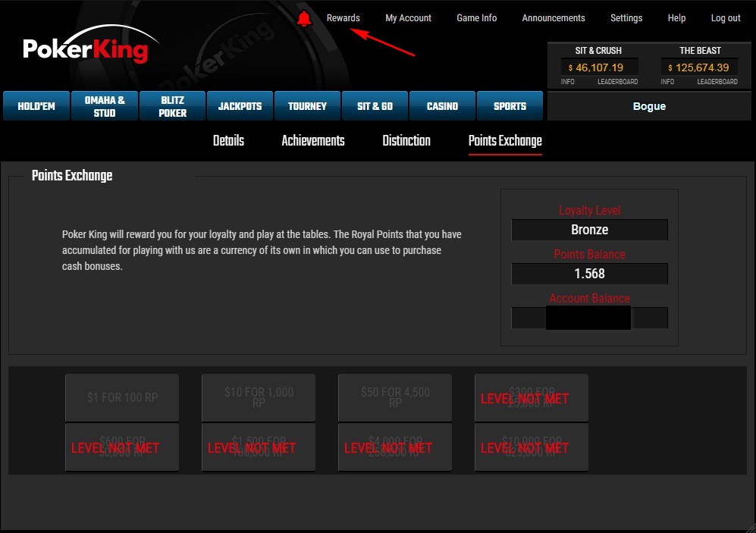Open SIT & GO games

click(375, 105)
